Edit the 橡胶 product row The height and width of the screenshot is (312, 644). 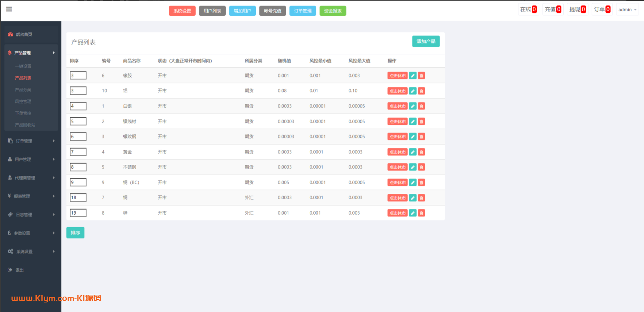[413, 76]
